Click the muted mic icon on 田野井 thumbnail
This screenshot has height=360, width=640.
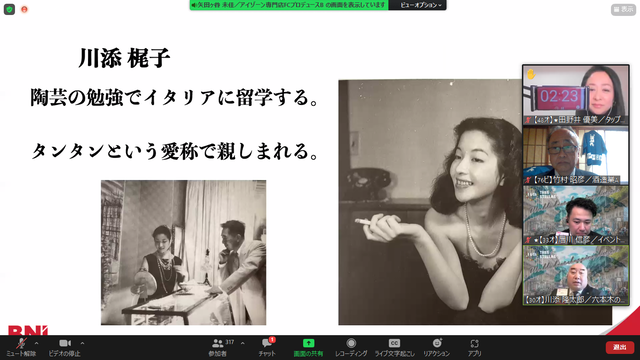pyautogui.click(x=528, y=120)
